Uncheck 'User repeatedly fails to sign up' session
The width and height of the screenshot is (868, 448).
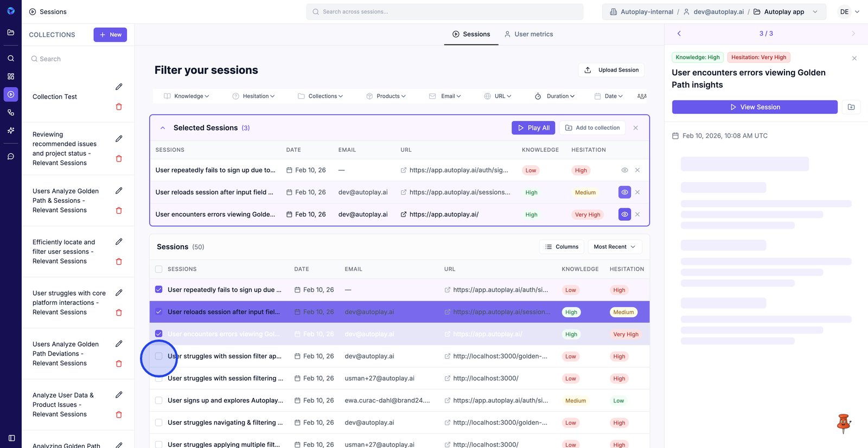tap(159, 290)
